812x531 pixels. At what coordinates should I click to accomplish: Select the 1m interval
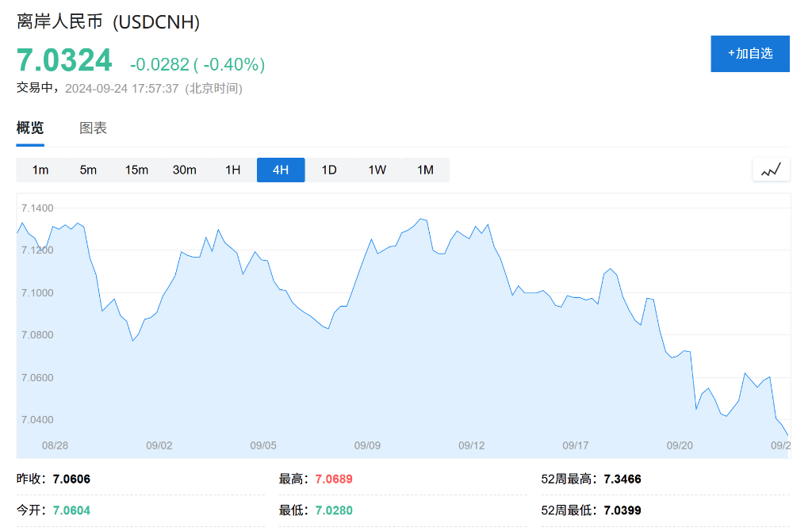pyautogui.click(x=40, y=170)
